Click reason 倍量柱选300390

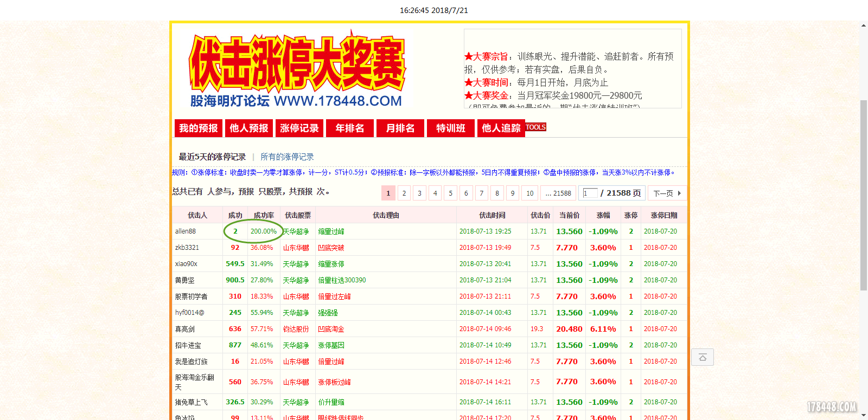coord(342,280)
